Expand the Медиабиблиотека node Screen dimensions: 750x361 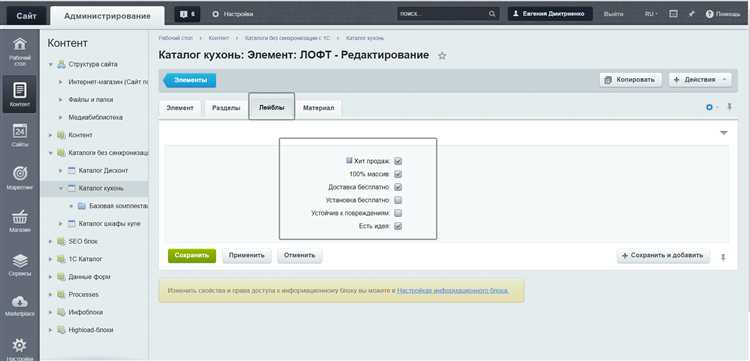pyautogui.click(x=61, y=118)
